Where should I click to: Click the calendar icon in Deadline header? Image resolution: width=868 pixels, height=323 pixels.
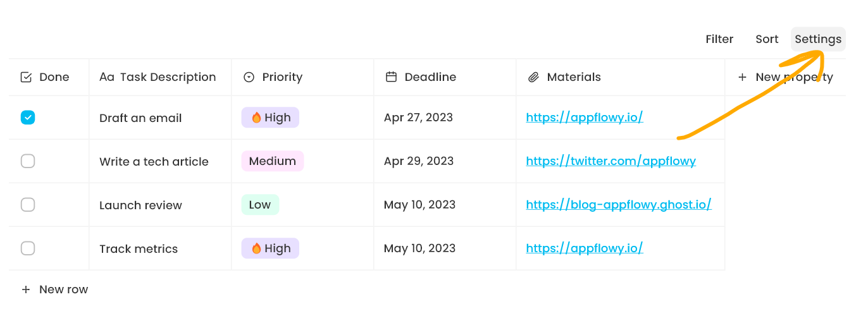point(392,77)
